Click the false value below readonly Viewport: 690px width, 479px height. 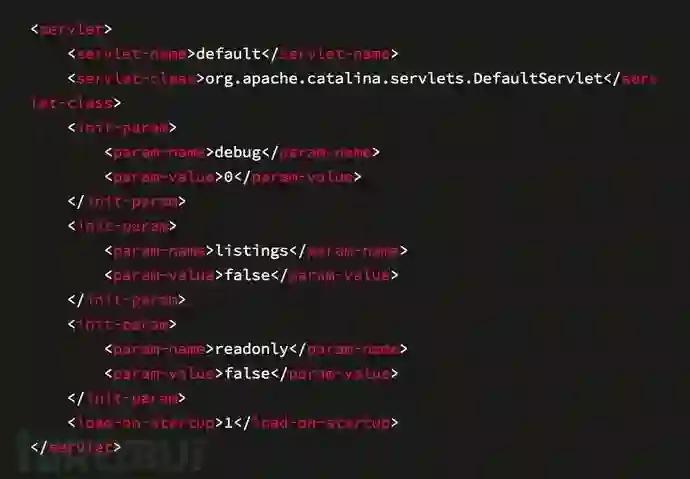247,374
